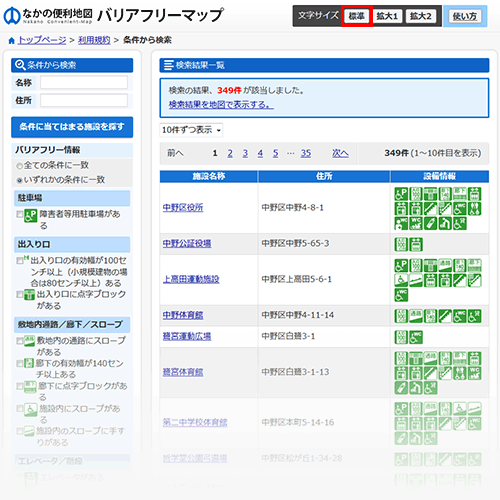Go to last results page 35
Viewport: 500px width, 500px height.
[306, 153]
